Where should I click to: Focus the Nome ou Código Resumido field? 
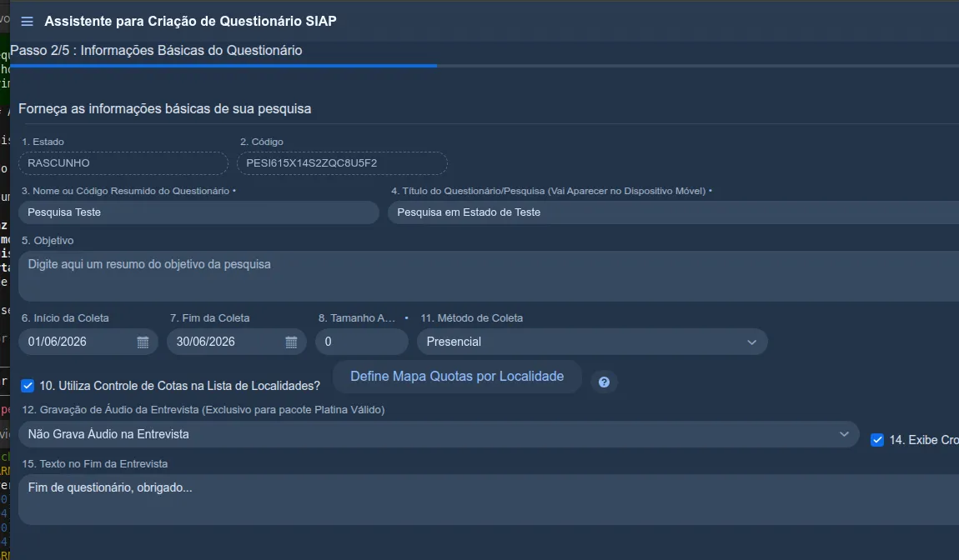click(x=198, y=212)
